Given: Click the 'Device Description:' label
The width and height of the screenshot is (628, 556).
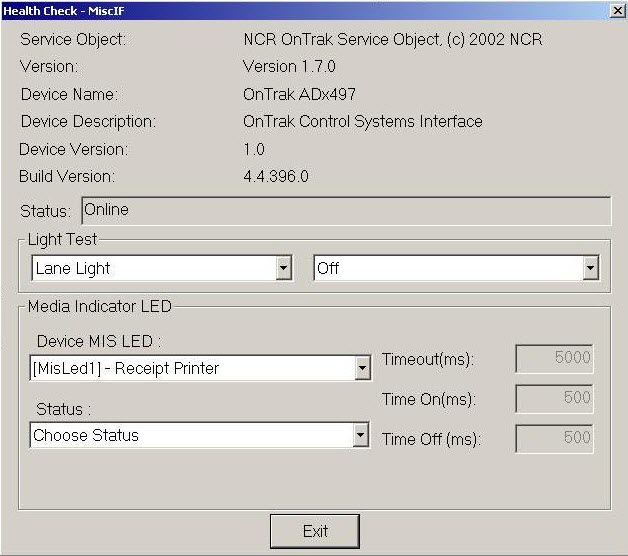Looking at the screenshot, I should (x=89, y=122).
